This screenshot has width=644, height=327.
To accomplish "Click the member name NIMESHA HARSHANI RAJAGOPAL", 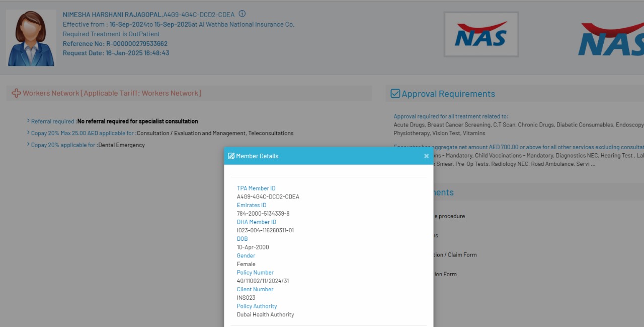I will pyautogui.click(x=112, y=15).
